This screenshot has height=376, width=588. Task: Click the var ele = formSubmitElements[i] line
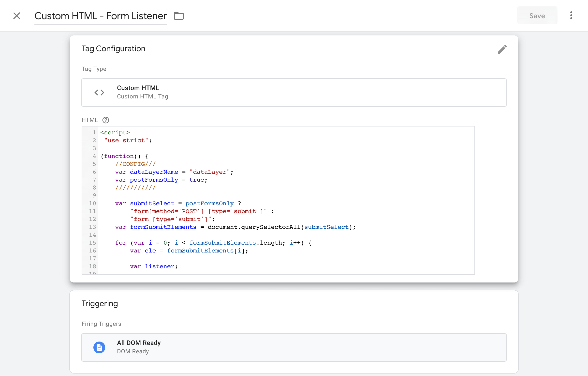(189, 251)
